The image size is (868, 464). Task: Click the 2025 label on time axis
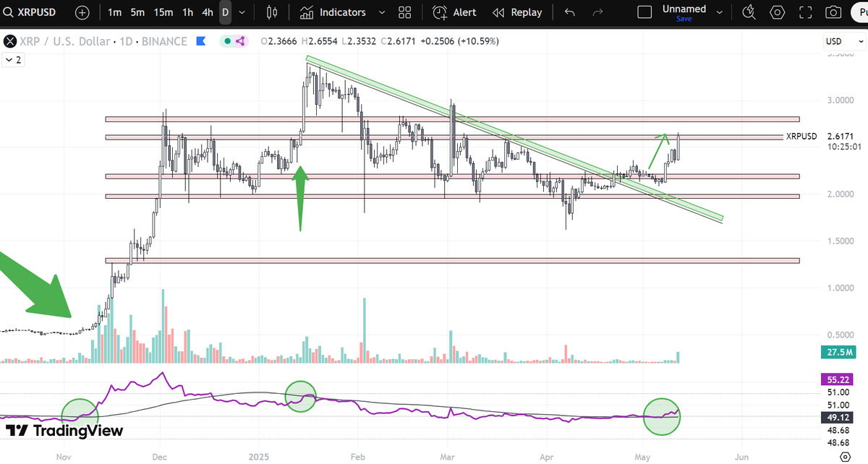point(258,457)
